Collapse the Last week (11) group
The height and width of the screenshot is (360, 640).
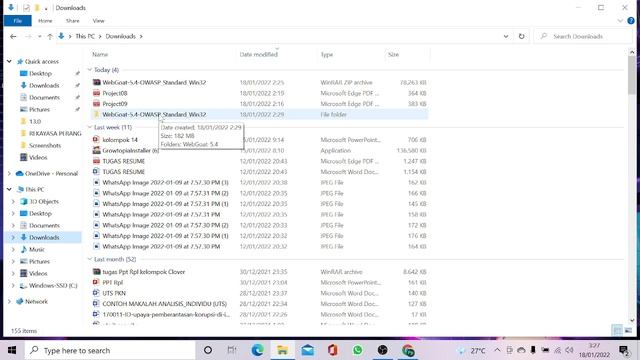click(x=90, y=127)
